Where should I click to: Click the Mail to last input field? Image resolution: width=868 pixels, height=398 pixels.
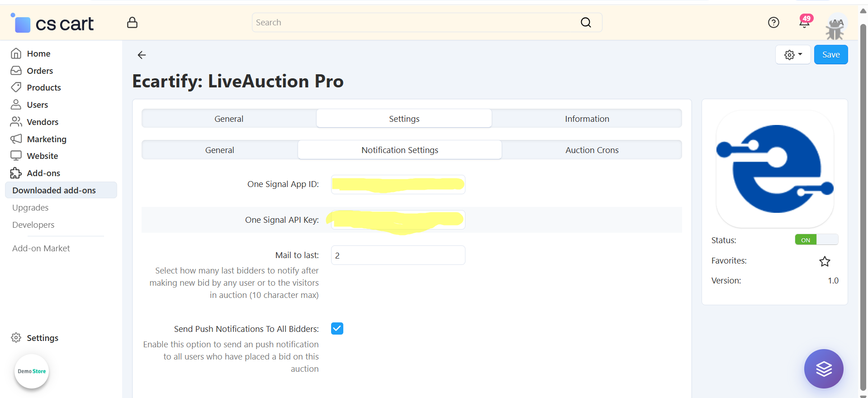point(398,255)
